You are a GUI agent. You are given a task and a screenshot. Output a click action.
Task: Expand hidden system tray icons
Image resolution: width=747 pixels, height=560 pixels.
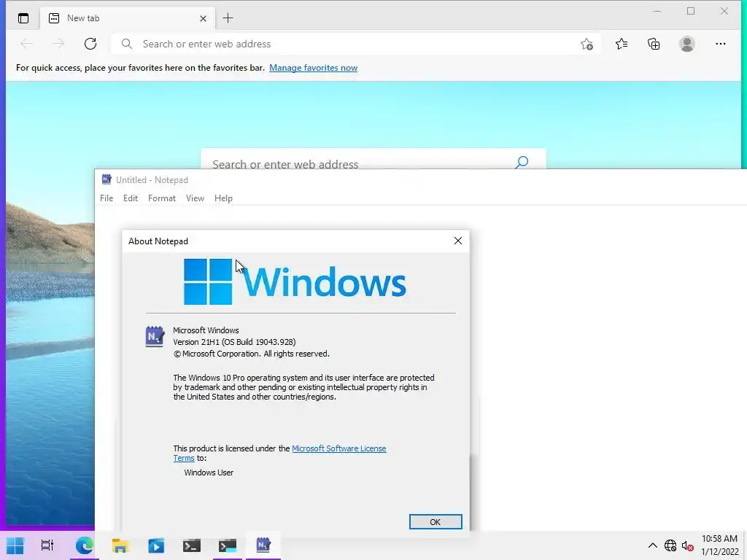click(x=653, y=545)
